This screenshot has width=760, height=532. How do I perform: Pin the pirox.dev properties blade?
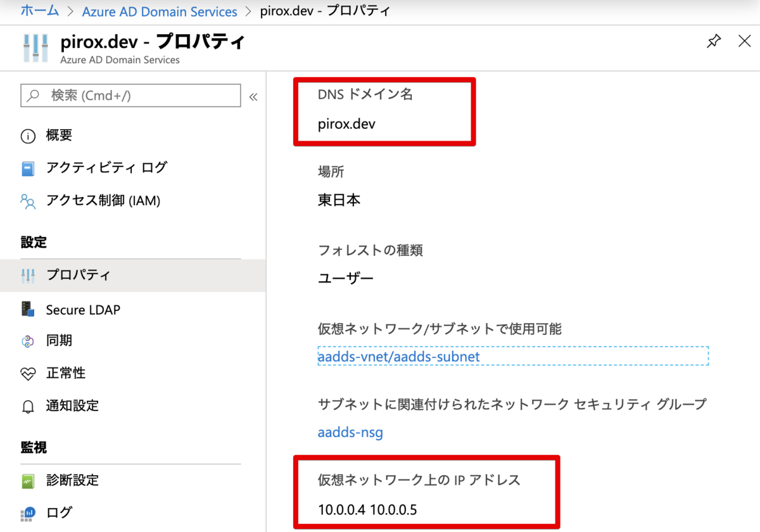tap(714, 41)
